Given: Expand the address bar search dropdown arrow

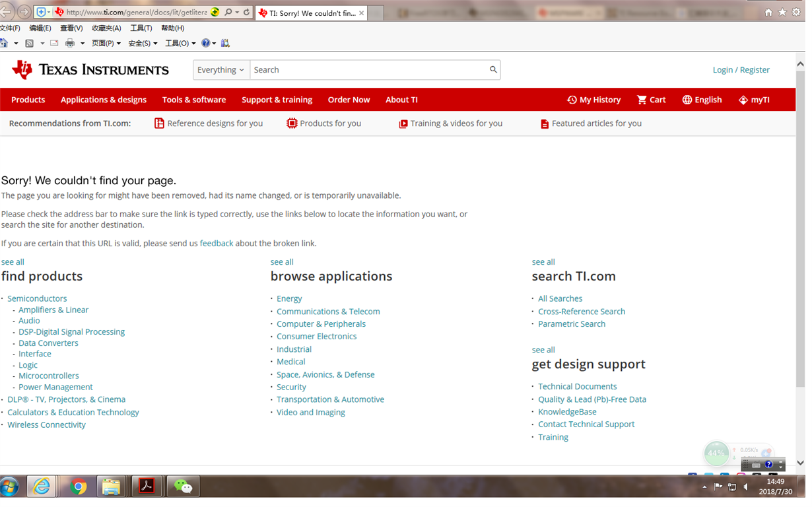Looking at the screenshot, I should tap(236, 12).
